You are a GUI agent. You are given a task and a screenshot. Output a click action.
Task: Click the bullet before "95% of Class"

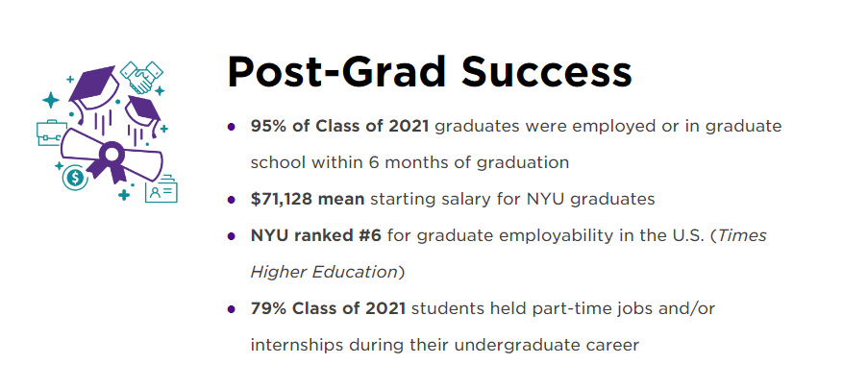(x=231, y=127)
